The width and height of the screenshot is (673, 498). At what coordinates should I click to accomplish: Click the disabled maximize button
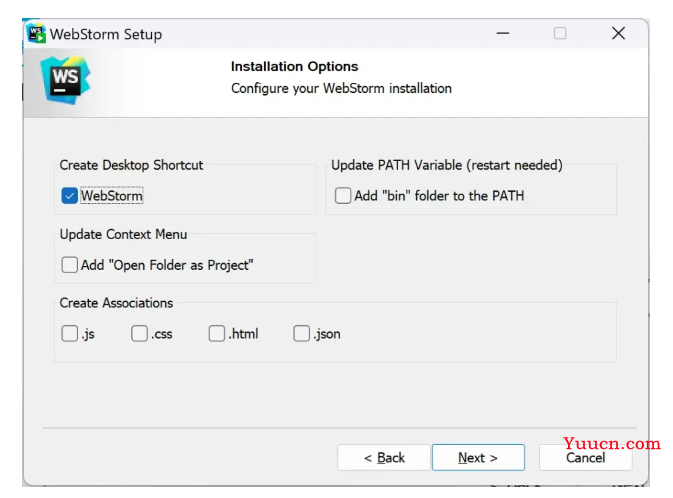coord(560,33)
